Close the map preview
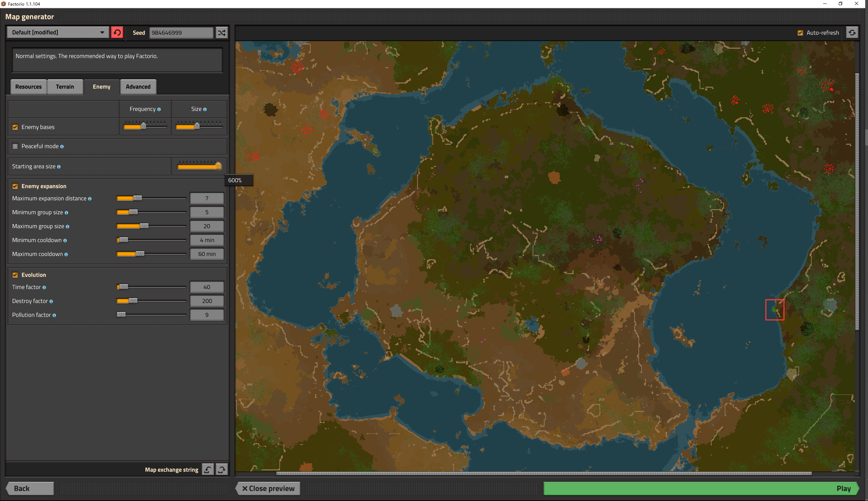Viewport: 868px width, 501px height. click(268, 488)
